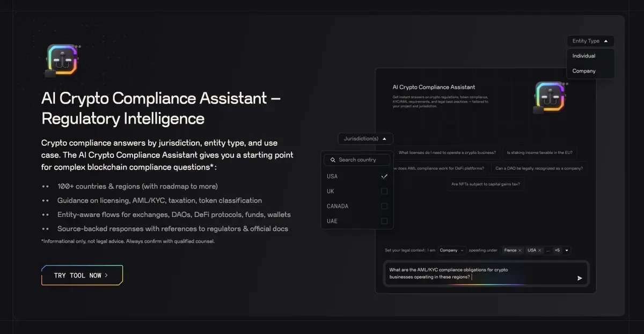The image size is (644, 334).
Task: Click the 'Guidance on licensing, AML/KYC' bullet
Action: coord(159,200)
